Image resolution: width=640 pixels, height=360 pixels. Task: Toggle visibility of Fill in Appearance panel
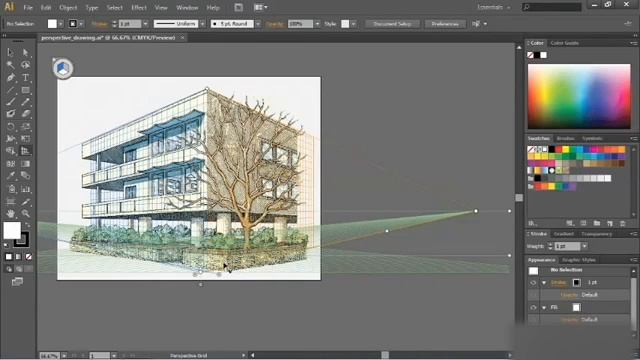coord(533,307)
